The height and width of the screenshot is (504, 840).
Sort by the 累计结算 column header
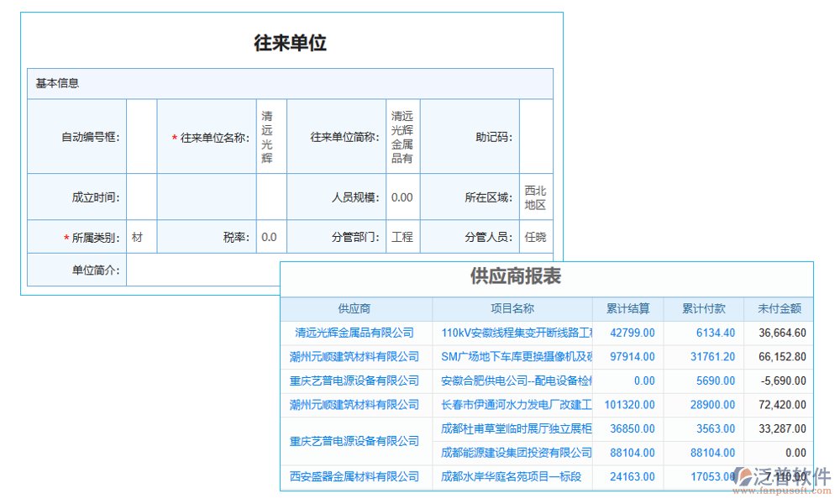pos(627,308)
